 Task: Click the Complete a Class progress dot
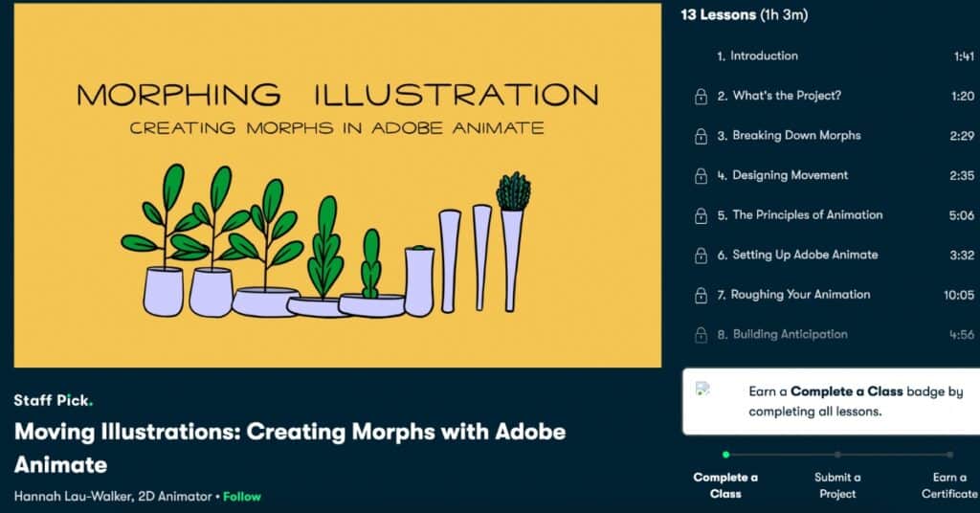point(725,455)
